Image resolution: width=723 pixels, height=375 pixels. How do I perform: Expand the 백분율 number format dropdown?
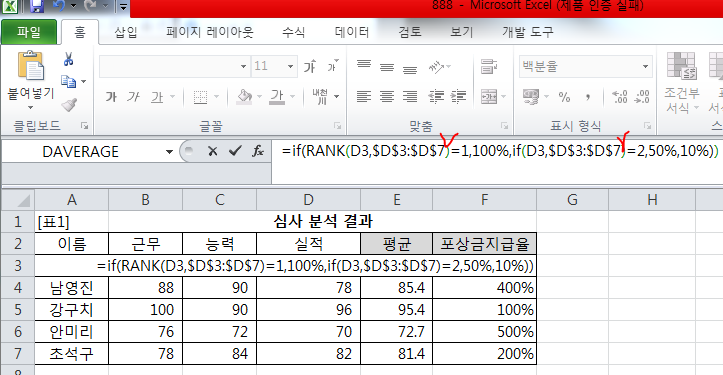(x=645, y=66)
